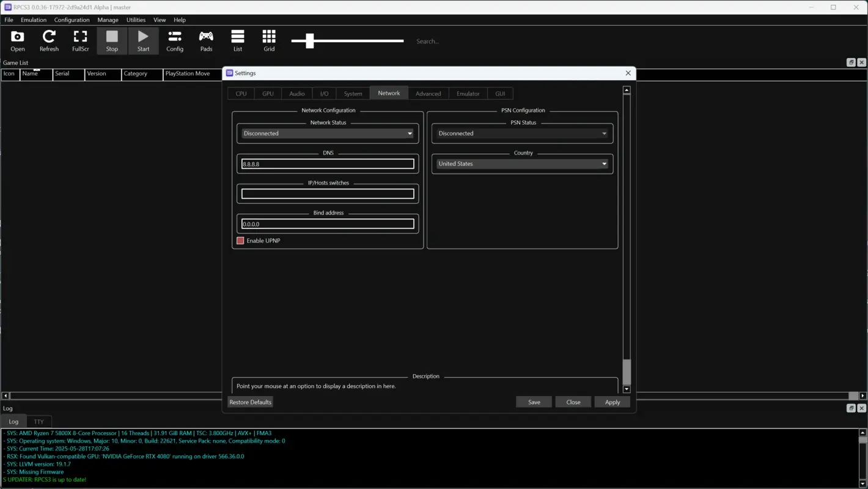Undock the Game List panel
The width and height of the screenshot is (868, 489).
pos(851,62)
